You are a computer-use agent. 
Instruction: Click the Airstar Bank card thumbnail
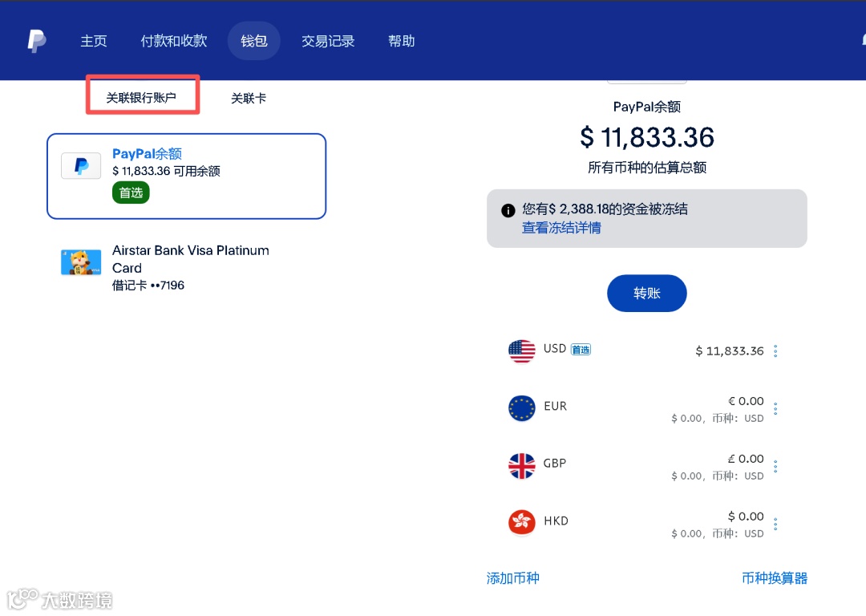[x=81, y=261]
